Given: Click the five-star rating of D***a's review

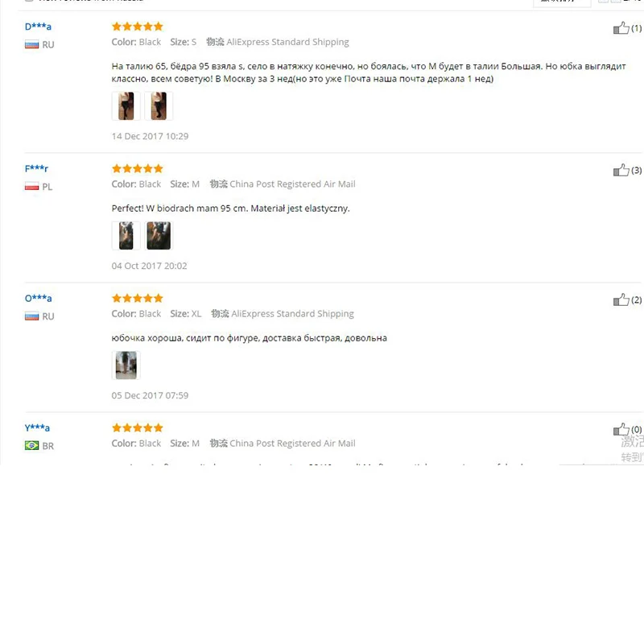Looking at the screenshot, I should [x=138, y=27].
